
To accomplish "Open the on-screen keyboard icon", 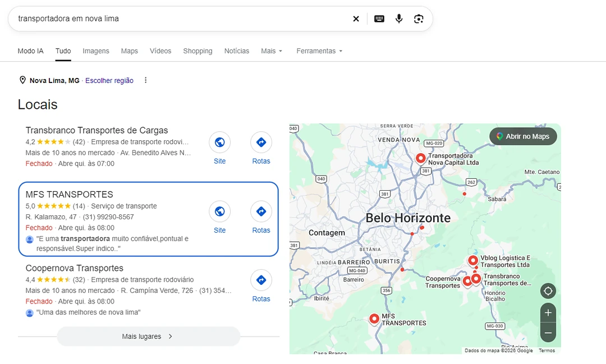I will tap(379, 19).
